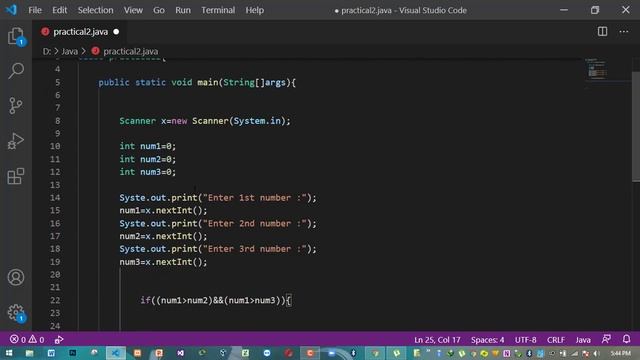Click the code minimap preview
This screenshot has height=360, width=640.
[x=597, y=69]
